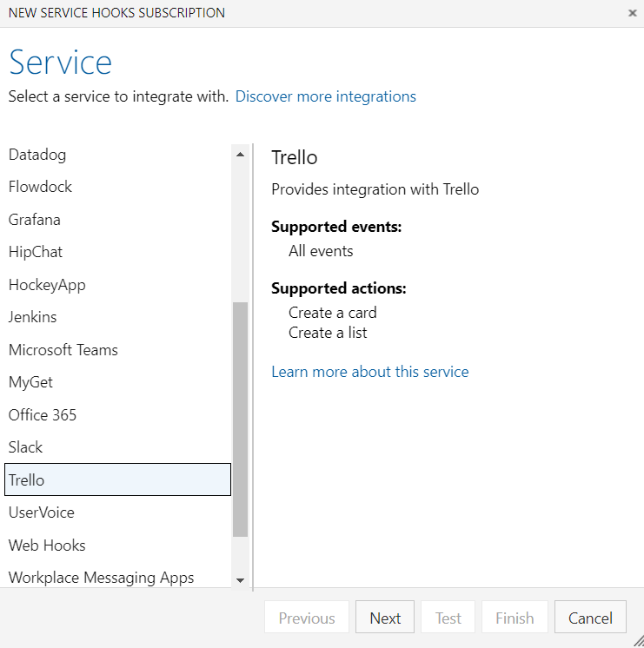Screen dimensions: 644x648
Task: Select Office 365 in the list
Action: click(x=43, y=415)
